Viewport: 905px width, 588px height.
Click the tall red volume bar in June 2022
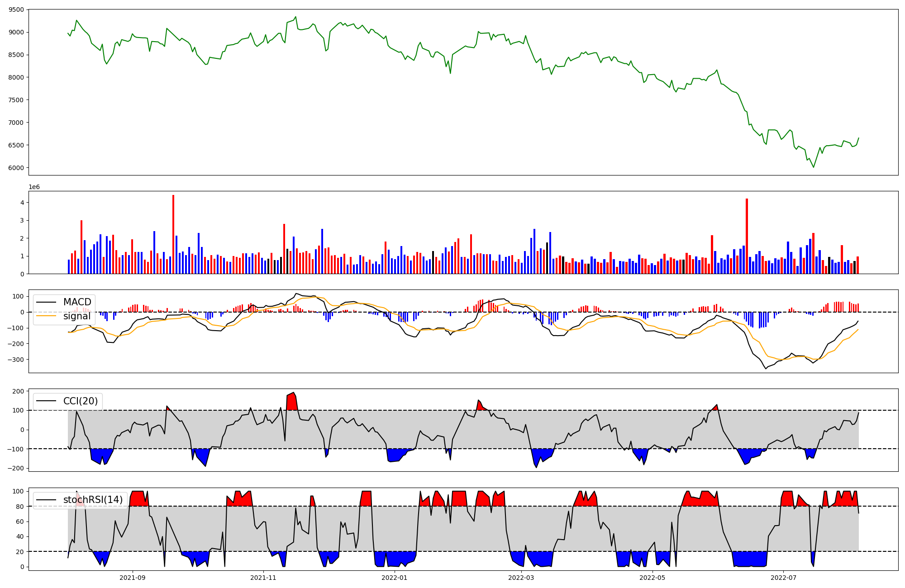click(747, 235)
